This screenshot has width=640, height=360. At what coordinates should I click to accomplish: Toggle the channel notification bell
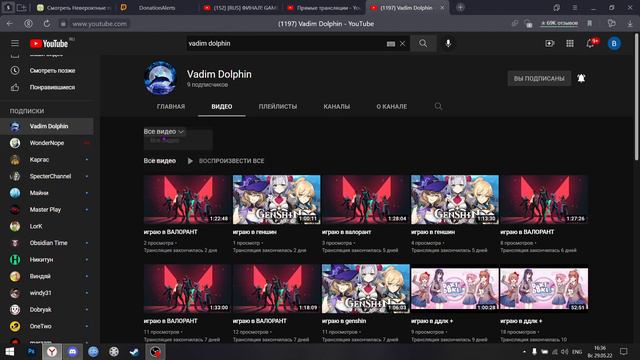tap(581, 78)
